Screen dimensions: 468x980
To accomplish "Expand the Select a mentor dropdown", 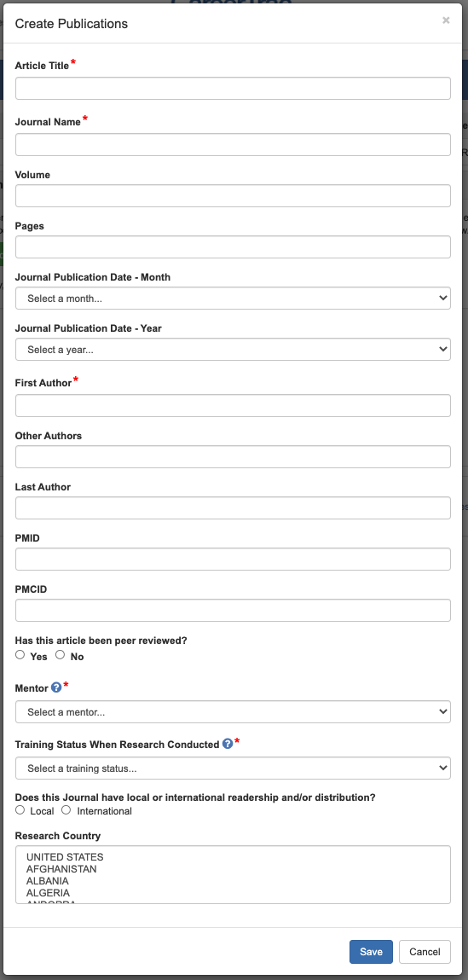I will tap(233, 712).
